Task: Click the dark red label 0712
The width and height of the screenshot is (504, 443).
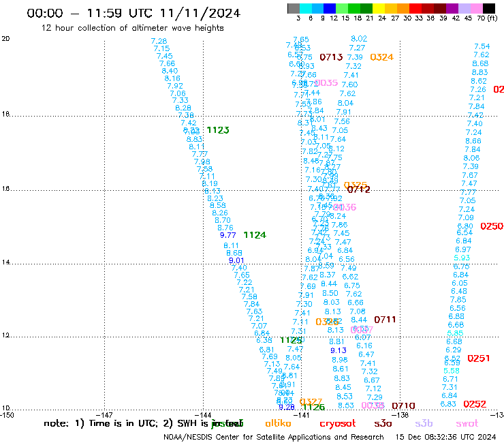Action: point(359,189)
